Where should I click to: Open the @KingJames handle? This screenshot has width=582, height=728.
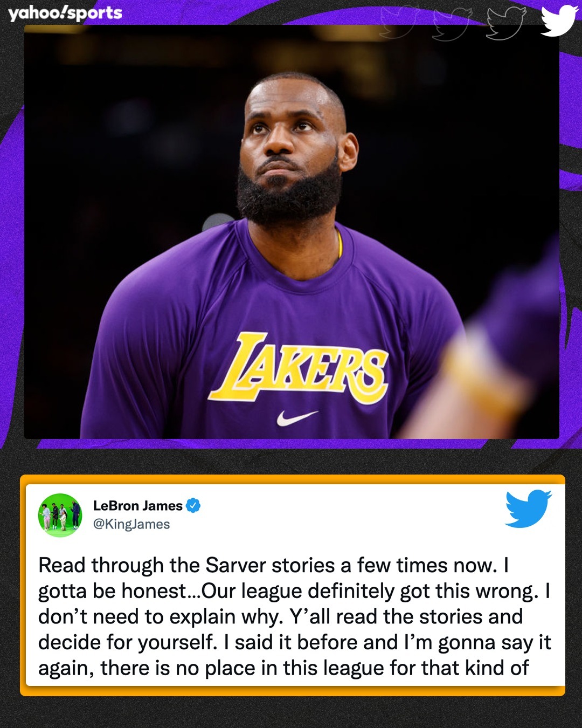click(131, 524)
